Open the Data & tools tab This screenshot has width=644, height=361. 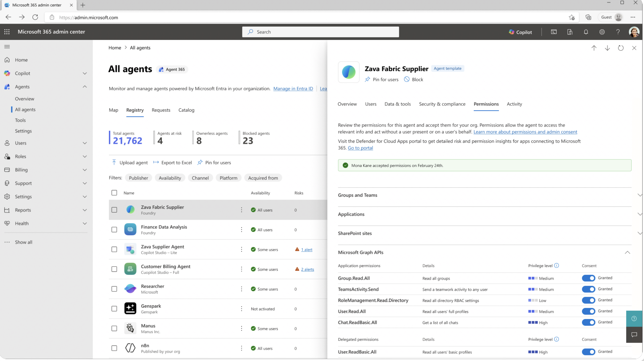click(x=398, y=104)
